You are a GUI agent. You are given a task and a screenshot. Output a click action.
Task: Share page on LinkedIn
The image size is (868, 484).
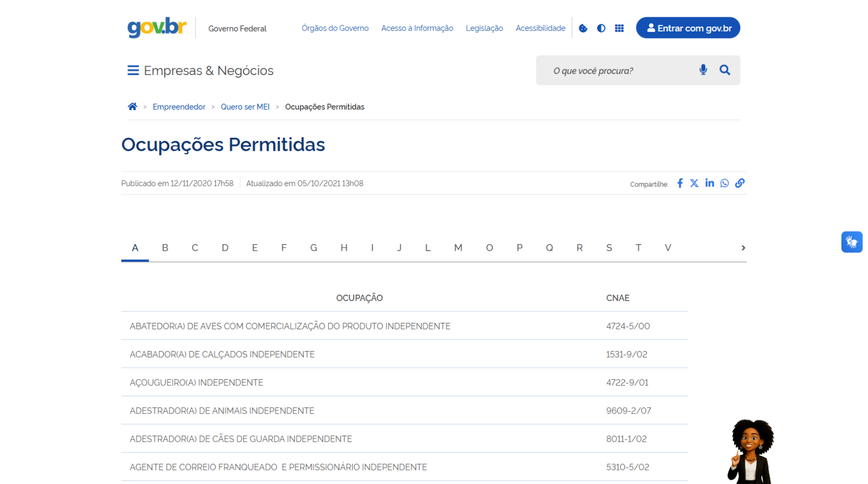pos(710,183)
